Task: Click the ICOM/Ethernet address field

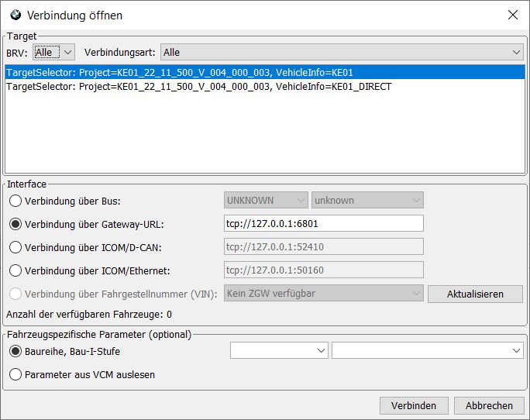Action: click(x=323, y=270)
